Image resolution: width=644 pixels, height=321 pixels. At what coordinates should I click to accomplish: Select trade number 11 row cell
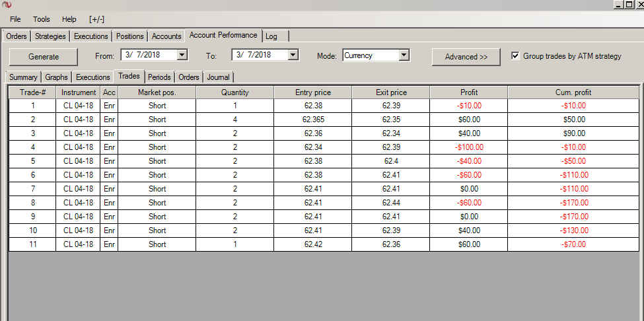32,244
